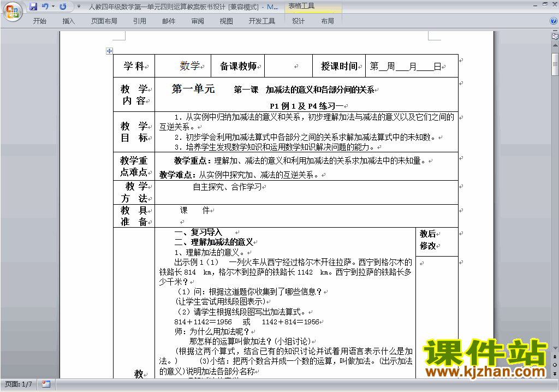Redo the last undone action

63,7
